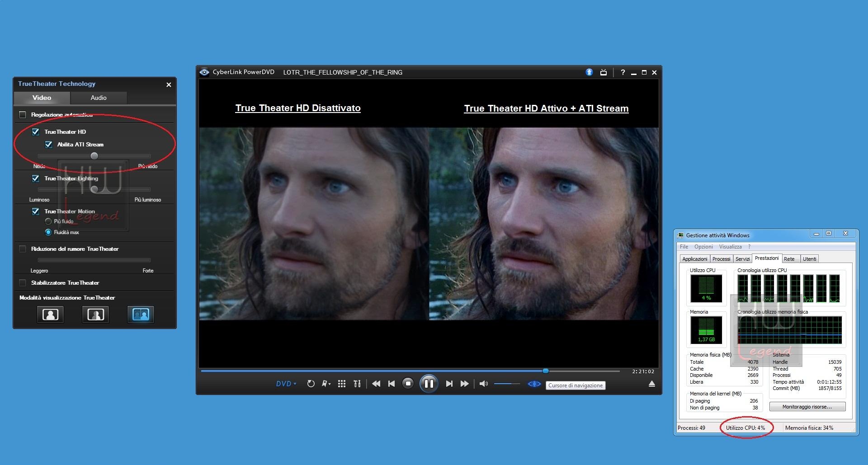Enable Stabilizzatore TrueTheater
The image size is (868, 465).
[23, 283]
